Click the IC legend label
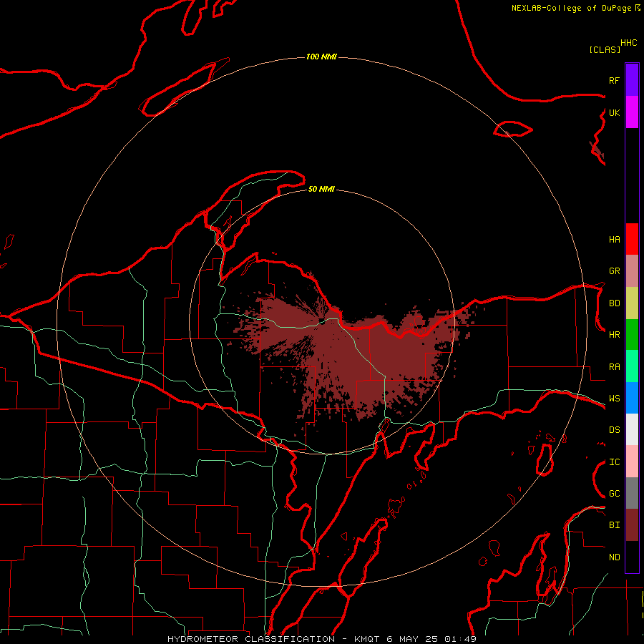Viewport: 644px width, 644px height. [614, 462]
